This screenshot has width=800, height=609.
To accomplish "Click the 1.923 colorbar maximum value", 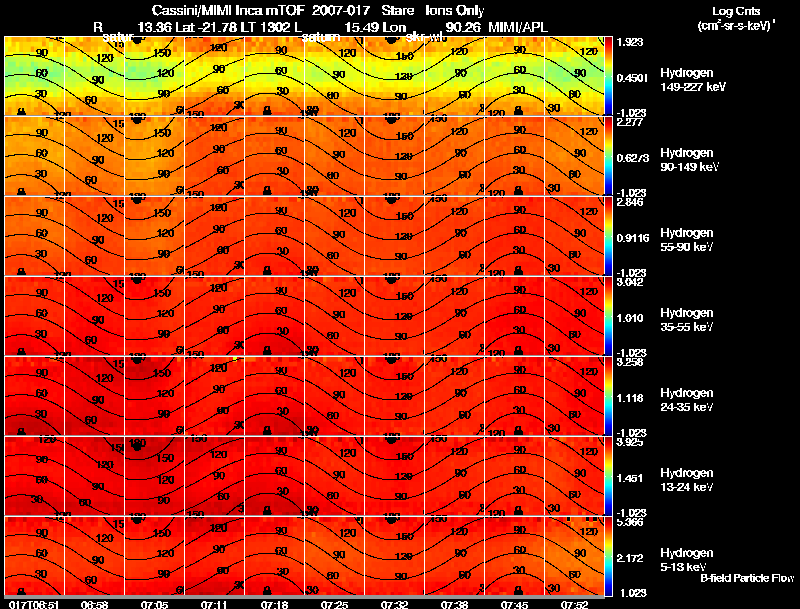I will 630,42.
